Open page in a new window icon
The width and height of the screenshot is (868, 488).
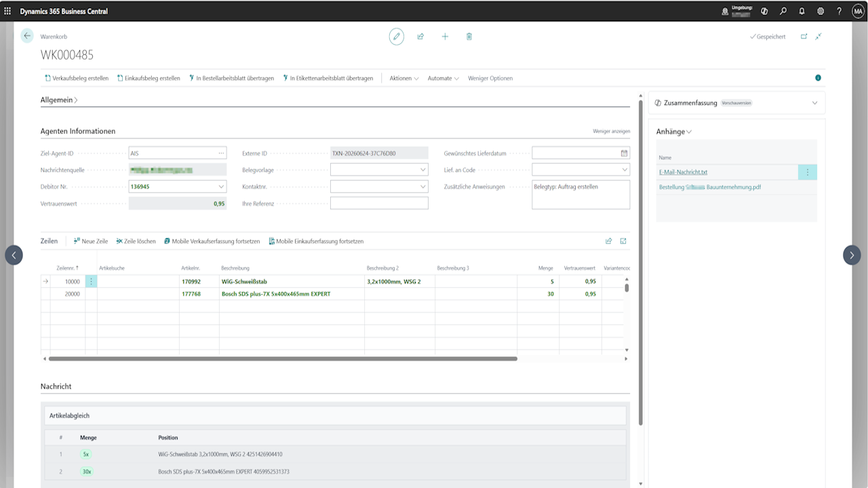[804, 37]
